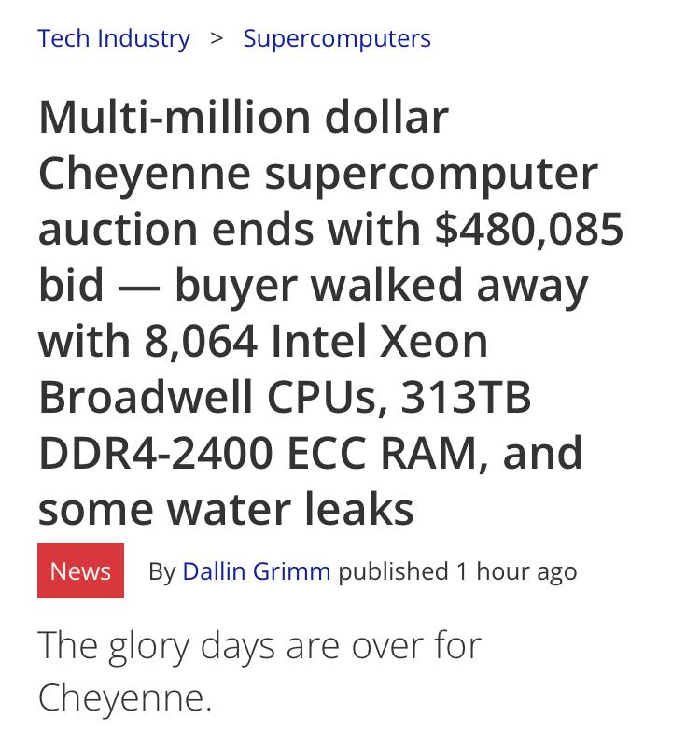
Task: Click 'auction ends with' in the headline
Action: (x=230, y=230)
